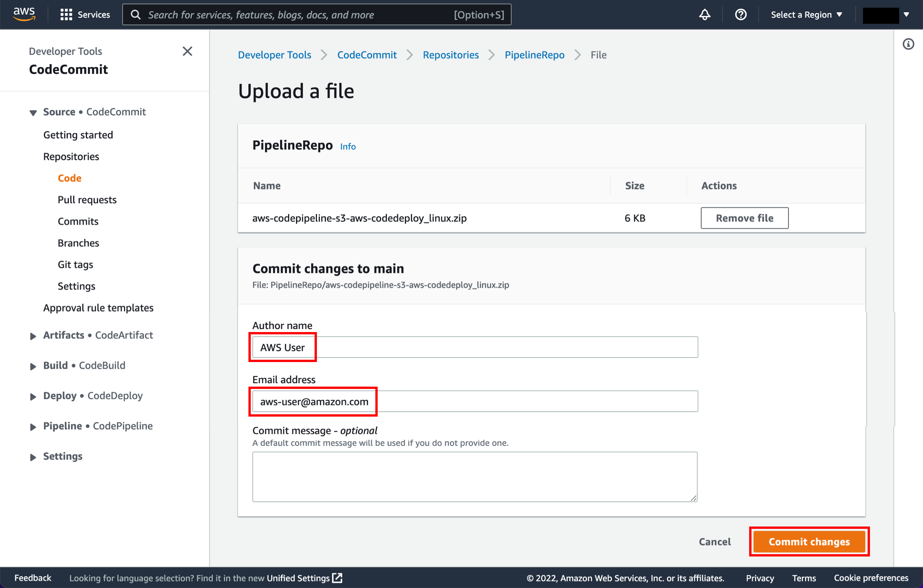
Task: Open Unified Settings external link
Action: pos(304,578)
